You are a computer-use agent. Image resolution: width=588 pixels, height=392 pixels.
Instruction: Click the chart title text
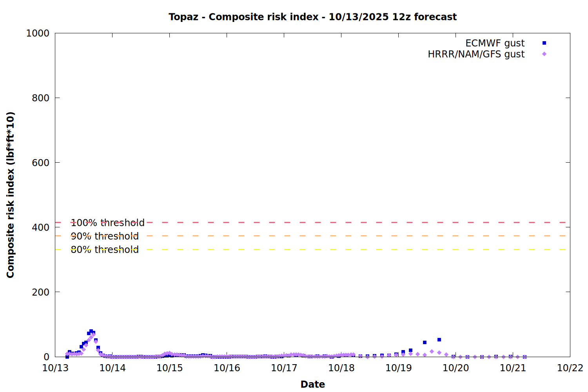tap(312, 17)
